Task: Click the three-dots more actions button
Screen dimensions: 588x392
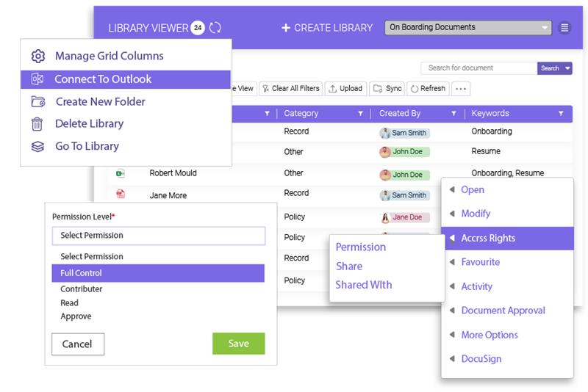Action: (x=461, y=89)
